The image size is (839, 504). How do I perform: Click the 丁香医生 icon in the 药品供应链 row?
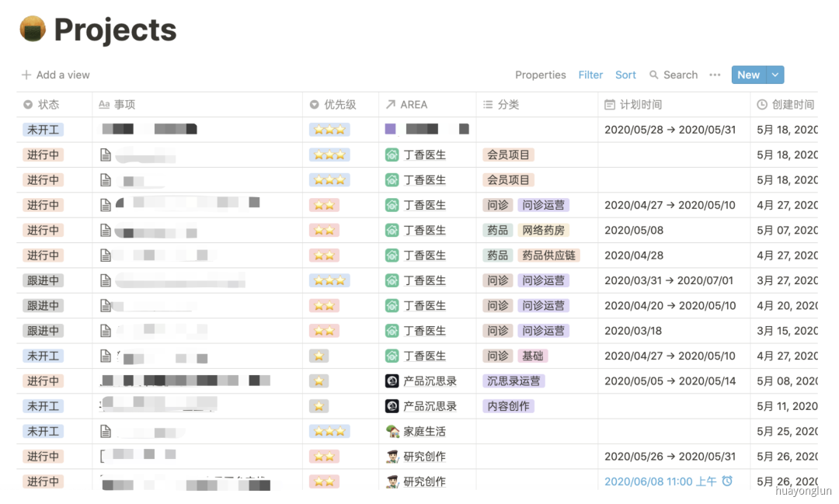coord(392,255)
